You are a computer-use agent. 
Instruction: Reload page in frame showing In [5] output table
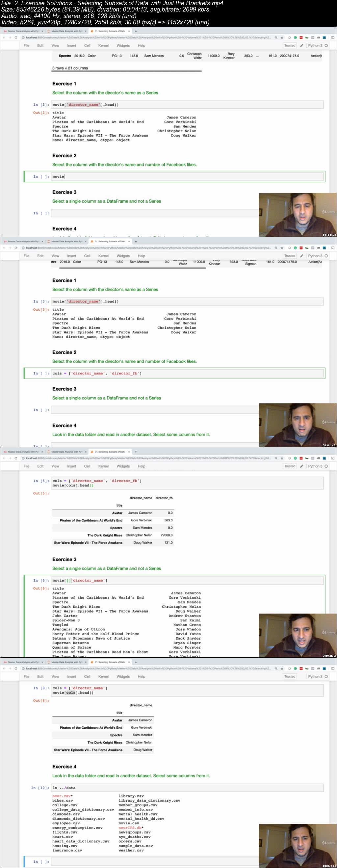click(x=16, y=458)
